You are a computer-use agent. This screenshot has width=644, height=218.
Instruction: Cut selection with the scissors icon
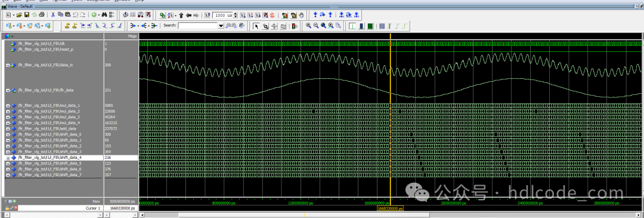coord(53,15)
